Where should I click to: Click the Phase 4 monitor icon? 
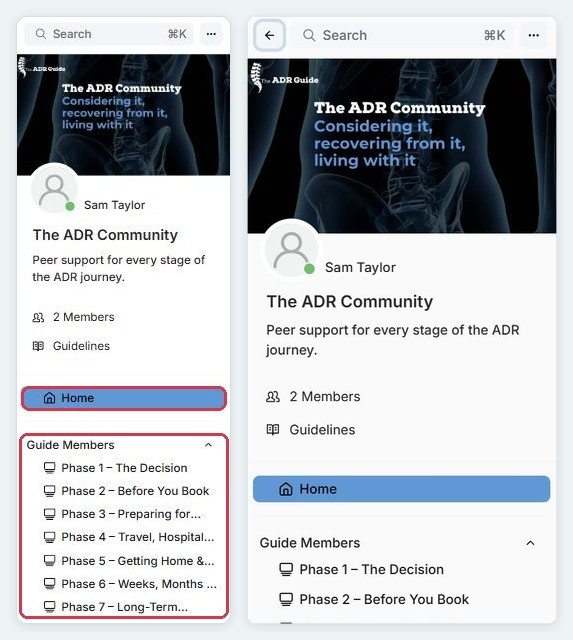pos(49,537)
